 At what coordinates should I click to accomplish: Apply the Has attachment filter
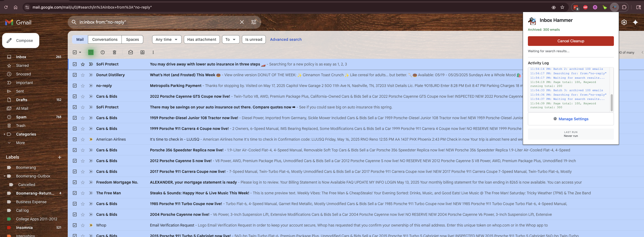click(202, 39)
